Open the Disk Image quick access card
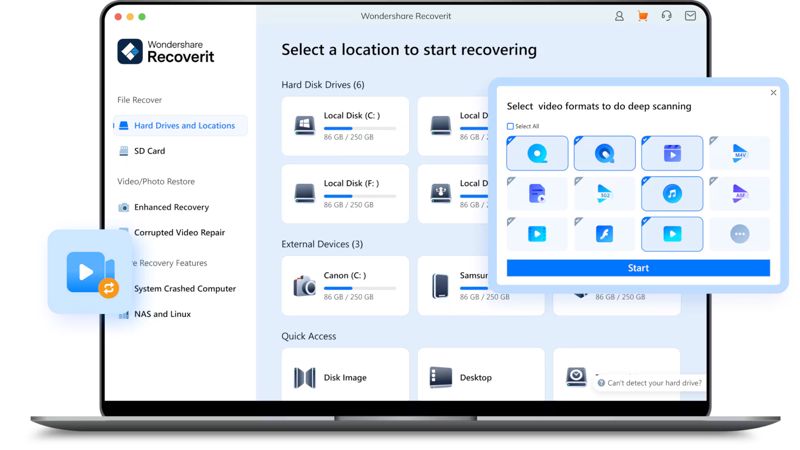 [x=345, y=375]
